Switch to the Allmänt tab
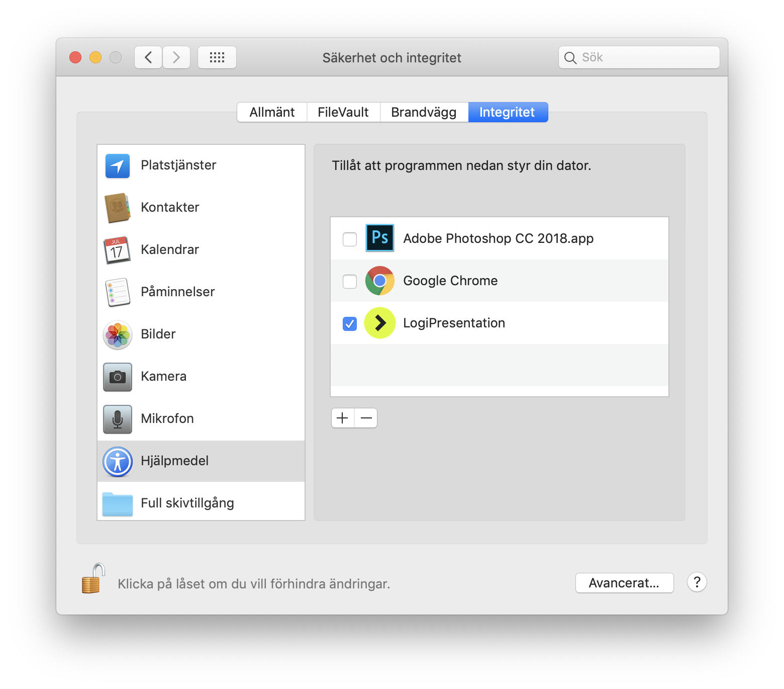The width and height of the screenshot is (784, 689). tap(272, 112)
